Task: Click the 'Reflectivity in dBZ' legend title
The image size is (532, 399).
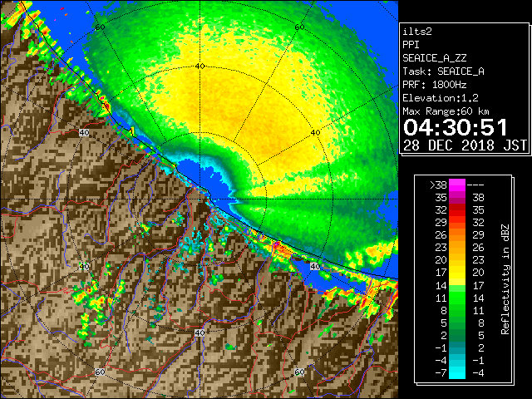Action: [505, 279]
